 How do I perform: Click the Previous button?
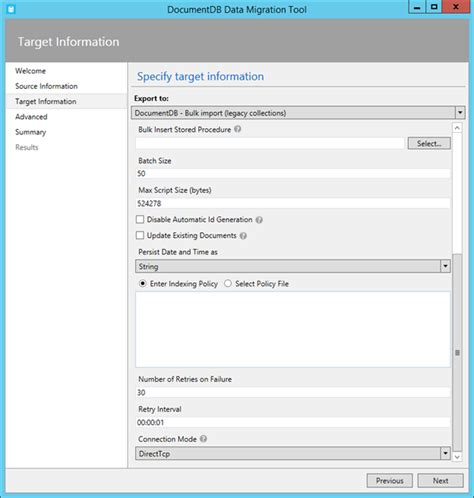[x=390, y=480]
